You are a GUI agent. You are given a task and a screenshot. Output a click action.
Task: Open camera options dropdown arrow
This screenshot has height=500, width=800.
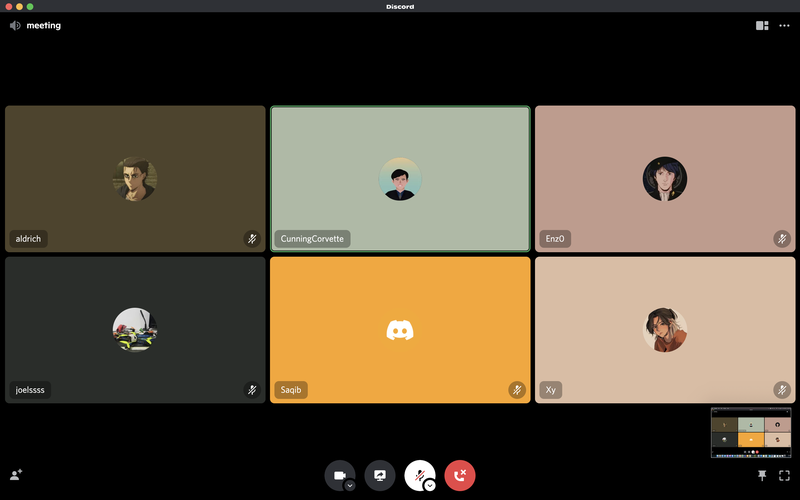(350, 485)
